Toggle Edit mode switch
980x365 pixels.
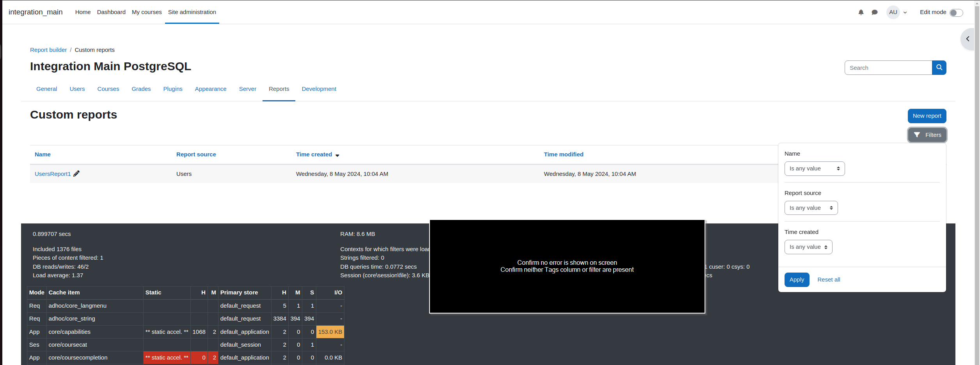tap(956, 13)
